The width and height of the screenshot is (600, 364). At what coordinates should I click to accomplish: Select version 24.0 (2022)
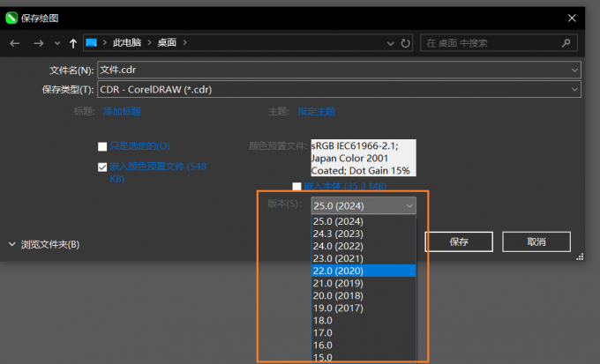(364, 246)
